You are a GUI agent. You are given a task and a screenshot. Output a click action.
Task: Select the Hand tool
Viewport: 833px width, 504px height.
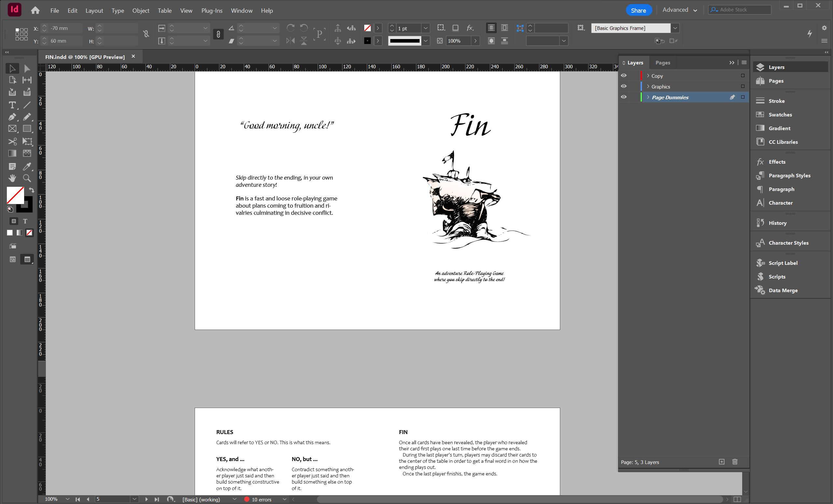[12, 178]
